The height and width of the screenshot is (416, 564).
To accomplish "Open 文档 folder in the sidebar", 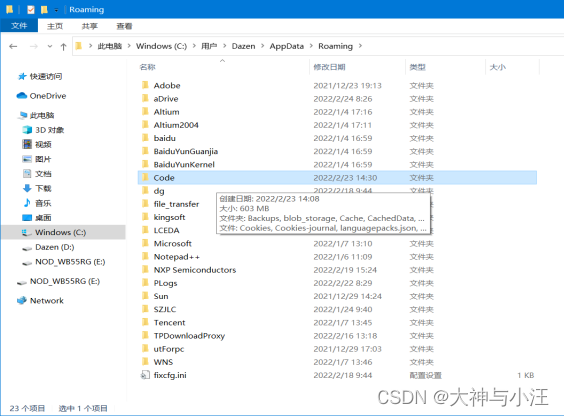I will point(43,174).
